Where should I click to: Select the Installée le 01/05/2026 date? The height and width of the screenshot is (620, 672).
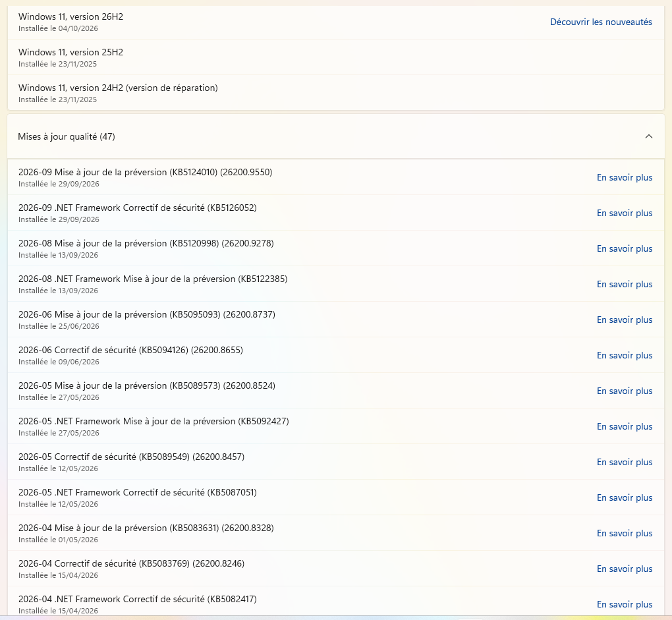pyautogui.click(x=58, y=540)
